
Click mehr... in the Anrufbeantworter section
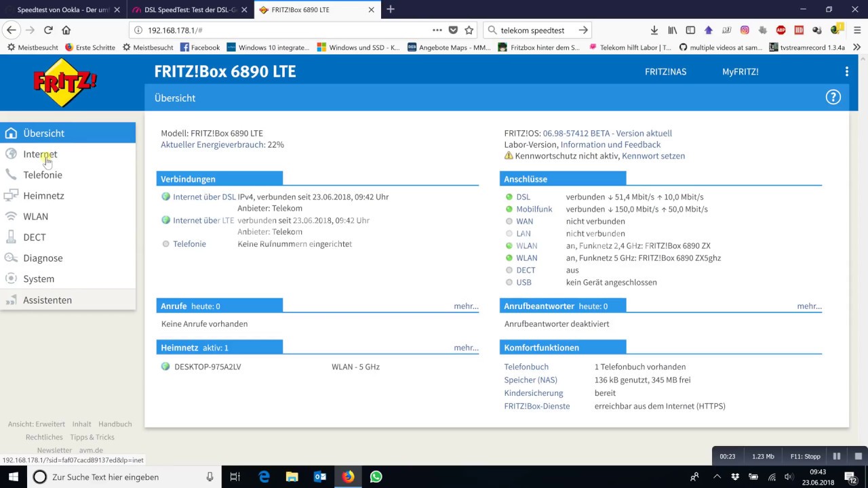(809, 306)
